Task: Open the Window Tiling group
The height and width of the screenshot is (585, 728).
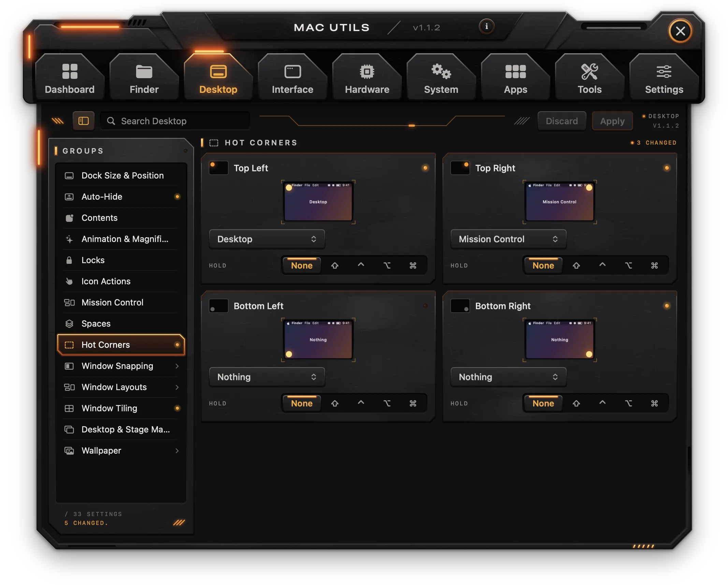Action: pyautogui.click(x=121, y=408)
